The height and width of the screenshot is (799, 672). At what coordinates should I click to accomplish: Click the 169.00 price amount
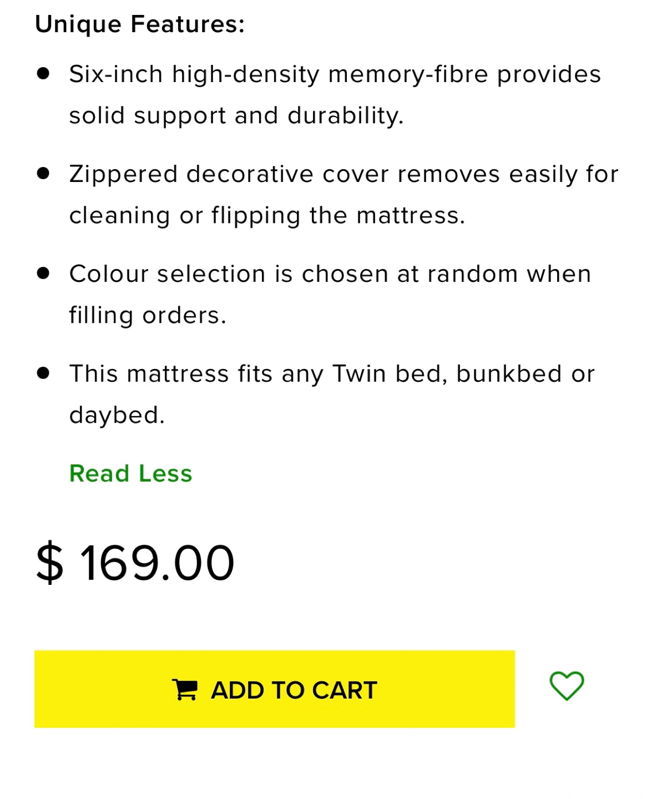click(x=157, y=563)
